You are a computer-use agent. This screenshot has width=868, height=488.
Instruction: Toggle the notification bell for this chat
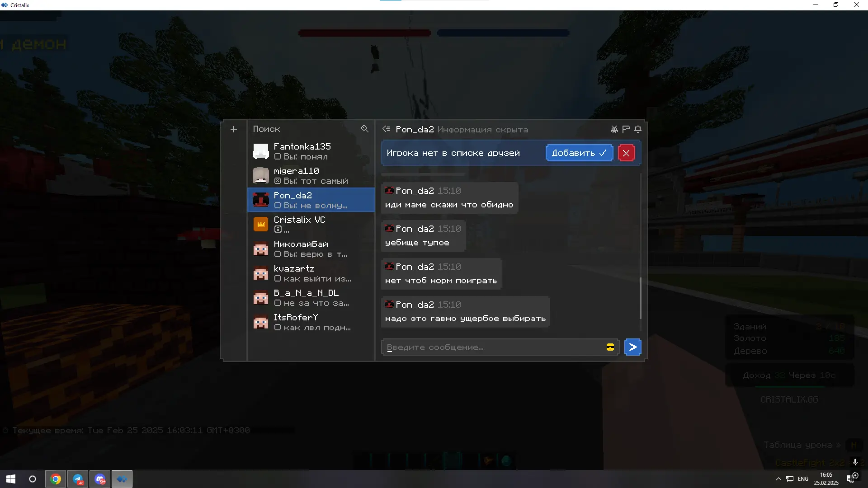coord(638,129)
